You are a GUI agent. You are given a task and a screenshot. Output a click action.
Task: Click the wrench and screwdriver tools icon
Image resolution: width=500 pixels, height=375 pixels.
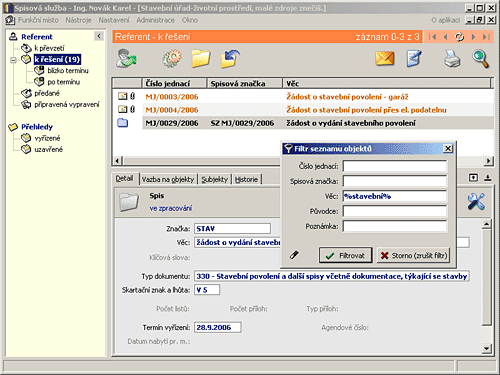point(476,201)
